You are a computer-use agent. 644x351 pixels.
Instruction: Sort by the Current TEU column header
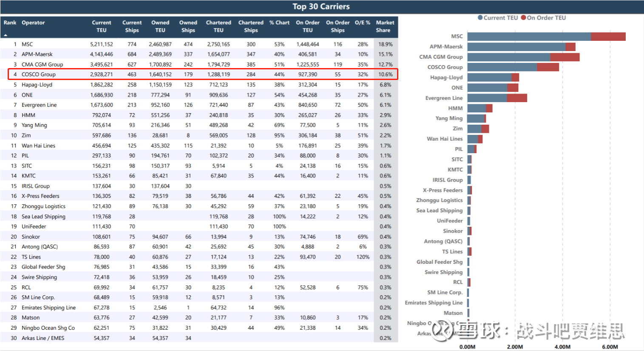(x=102, y=26)
